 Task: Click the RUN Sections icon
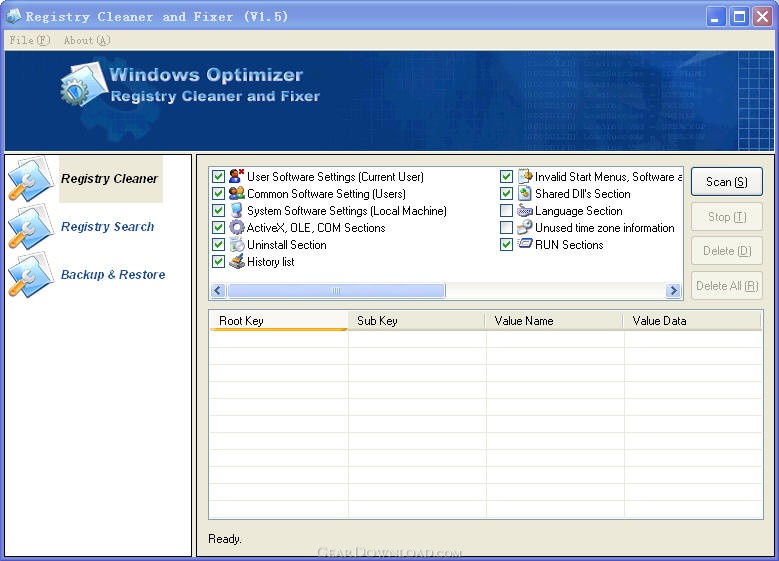click(525, 243)
